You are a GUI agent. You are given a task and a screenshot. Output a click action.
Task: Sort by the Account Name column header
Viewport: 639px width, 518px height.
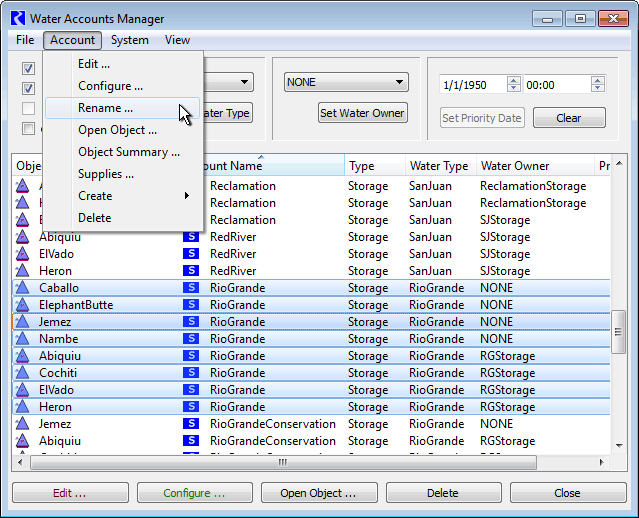tap(274, 165)
